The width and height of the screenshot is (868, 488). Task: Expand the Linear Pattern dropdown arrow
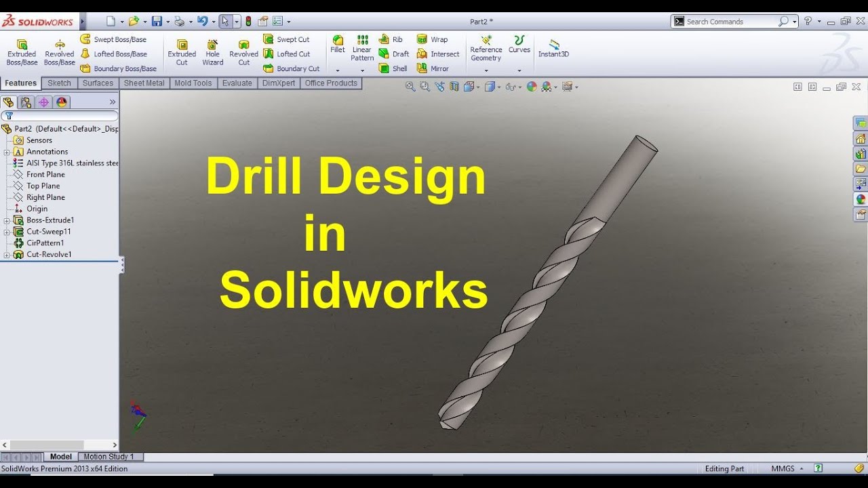pyautogui.click(x=362, y=70)
